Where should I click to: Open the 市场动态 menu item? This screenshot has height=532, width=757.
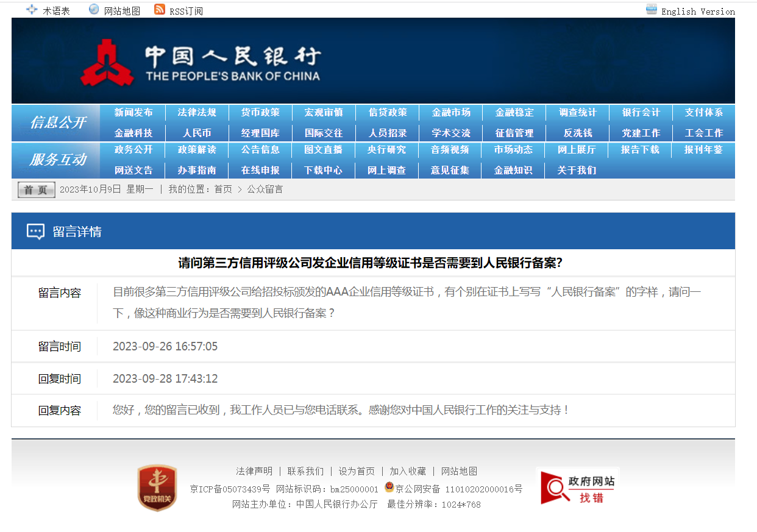click(x=513, y=150)
